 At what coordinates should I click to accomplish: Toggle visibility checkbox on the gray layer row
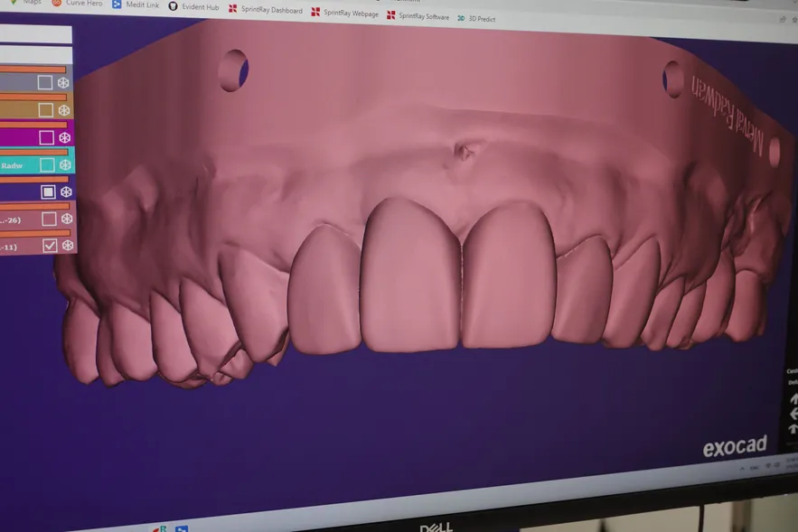pyautogui.click(x=45, y=82)
